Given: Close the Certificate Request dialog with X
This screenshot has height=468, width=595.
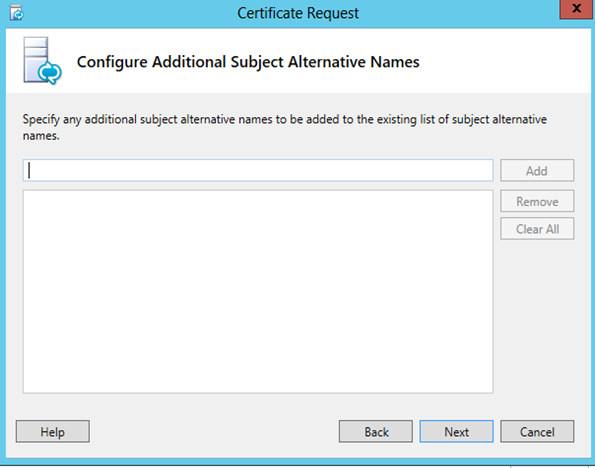Looking at the screenshot, I should [576, 8].
